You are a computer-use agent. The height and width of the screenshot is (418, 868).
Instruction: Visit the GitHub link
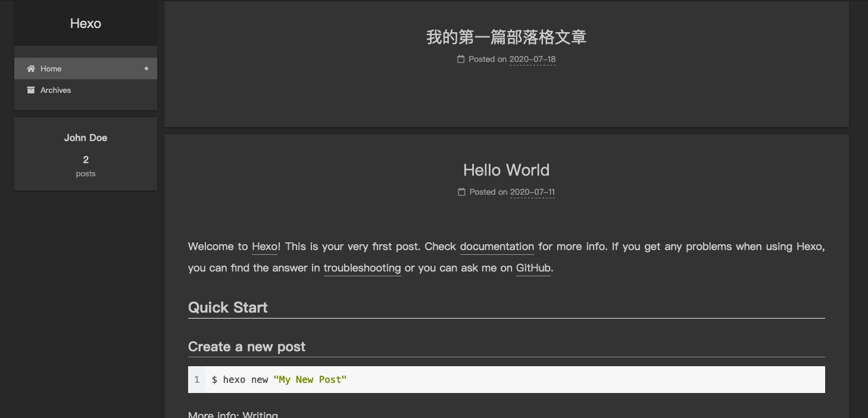533,268
